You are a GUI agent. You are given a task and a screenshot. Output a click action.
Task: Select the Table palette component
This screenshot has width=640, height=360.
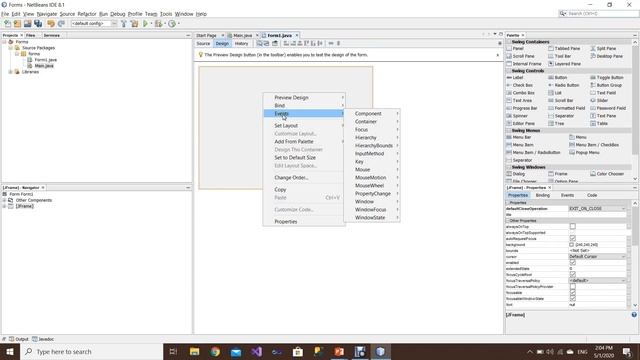pyautogui.click(x=599, y=123)
